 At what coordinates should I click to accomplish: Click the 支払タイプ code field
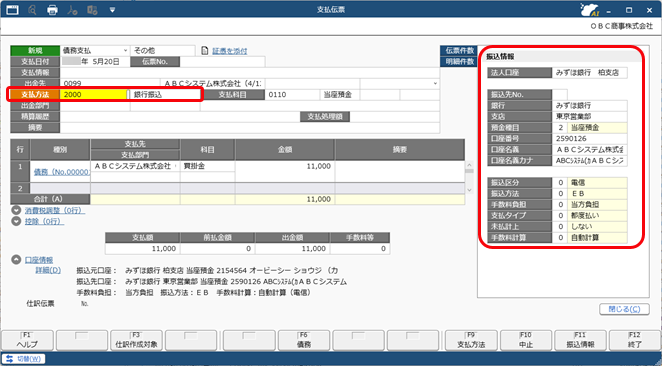click(x=560, y=216)
